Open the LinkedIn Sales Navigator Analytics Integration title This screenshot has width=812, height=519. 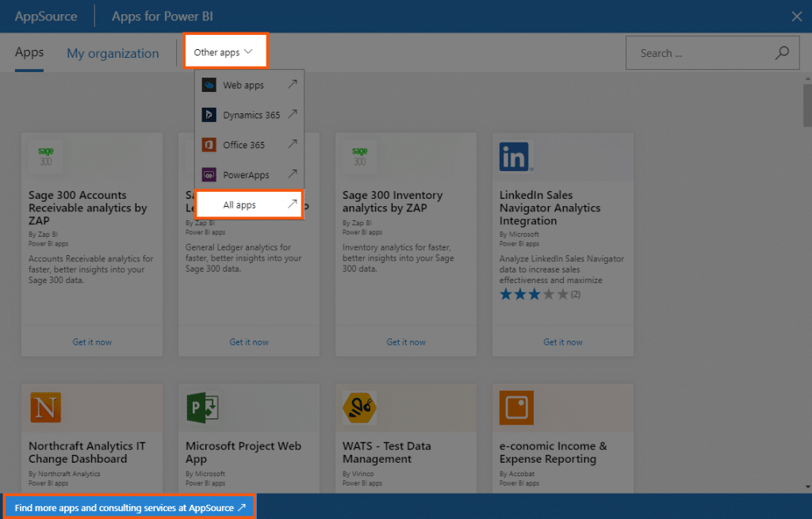click(550, 208)
